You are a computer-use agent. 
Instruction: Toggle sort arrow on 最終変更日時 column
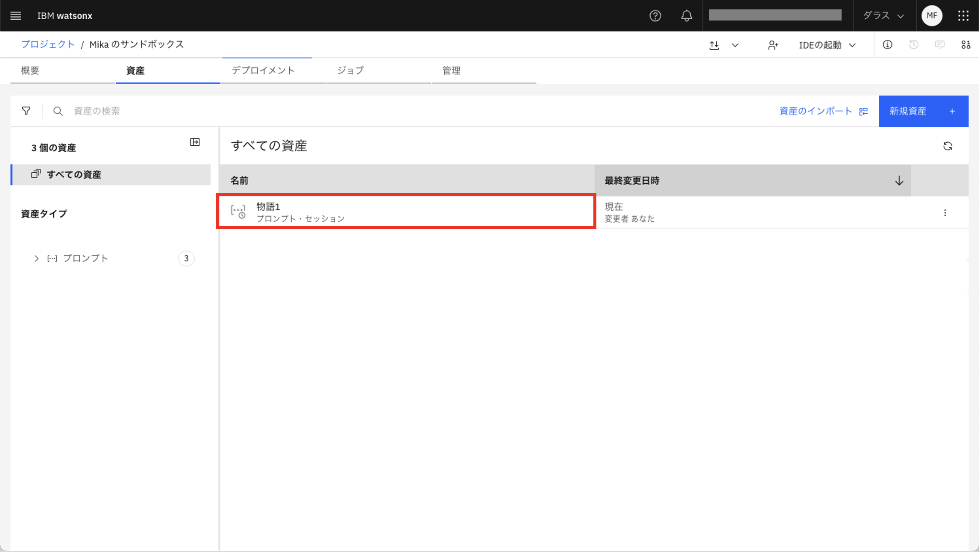pyautogui.click(x=899, y=181)
